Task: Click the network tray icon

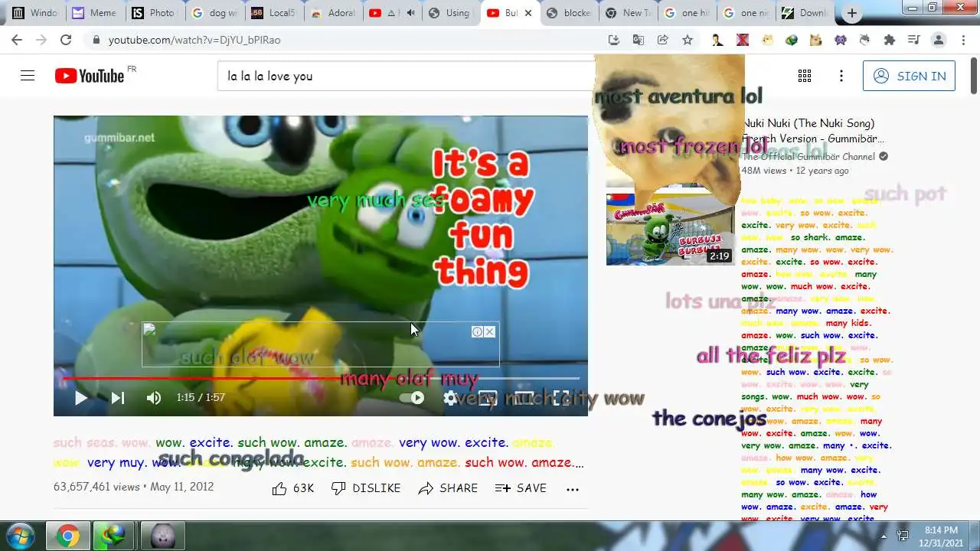Action: (x=903, y=536)
